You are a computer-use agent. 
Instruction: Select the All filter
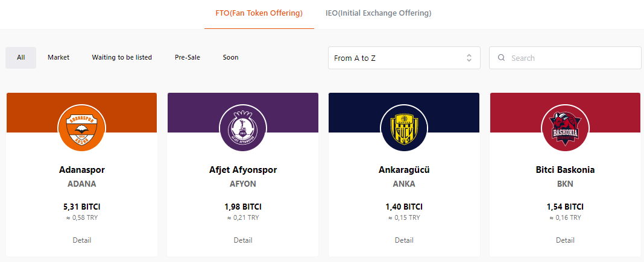click(x=21, y=57)
